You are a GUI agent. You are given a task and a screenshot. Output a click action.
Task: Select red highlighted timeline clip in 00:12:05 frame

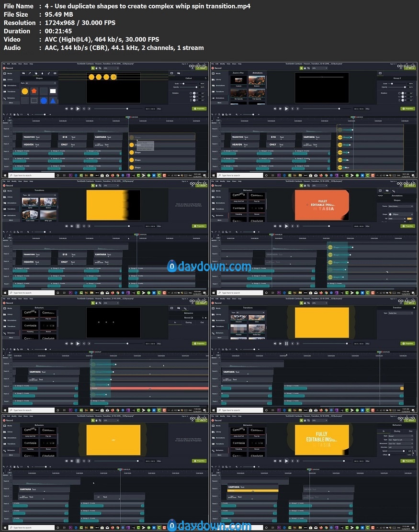click(x=149, y=388)
